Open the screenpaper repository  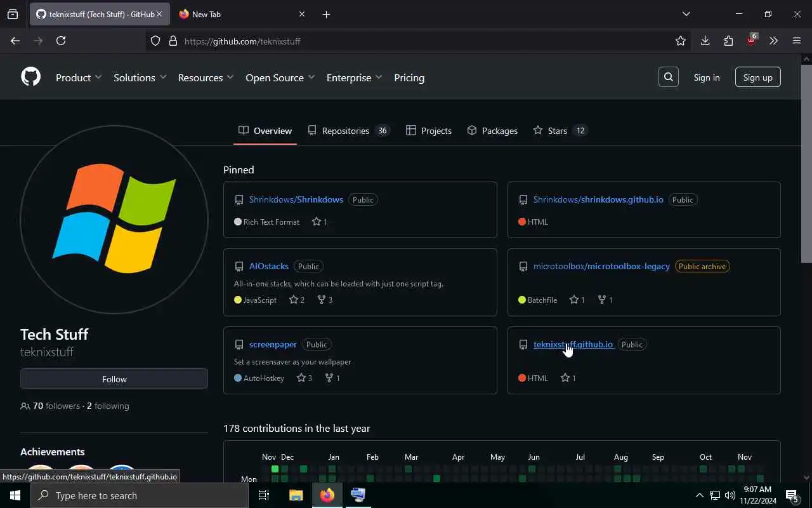point(273,344)
